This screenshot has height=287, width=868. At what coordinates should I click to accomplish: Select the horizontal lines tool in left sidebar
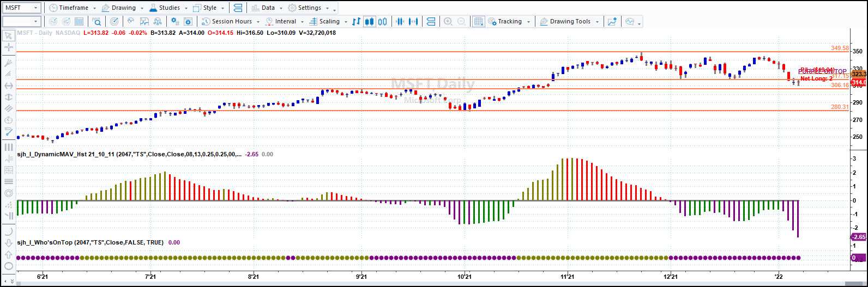point(8,181)
